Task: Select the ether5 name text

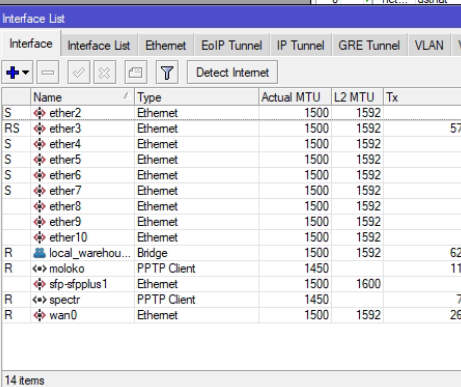Action: pos(65,160)
